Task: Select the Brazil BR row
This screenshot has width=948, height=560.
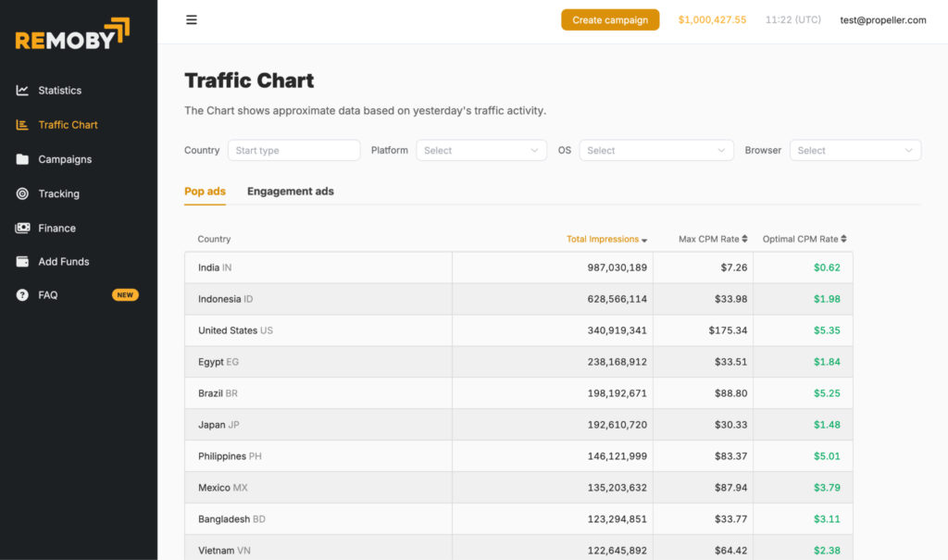Action: pyautogui.click(x=518, y=393)
